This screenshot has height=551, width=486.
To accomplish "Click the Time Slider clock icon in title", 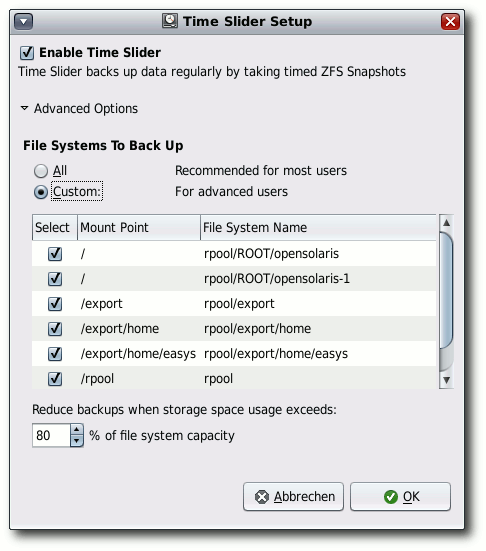I will tap(170, 21).
